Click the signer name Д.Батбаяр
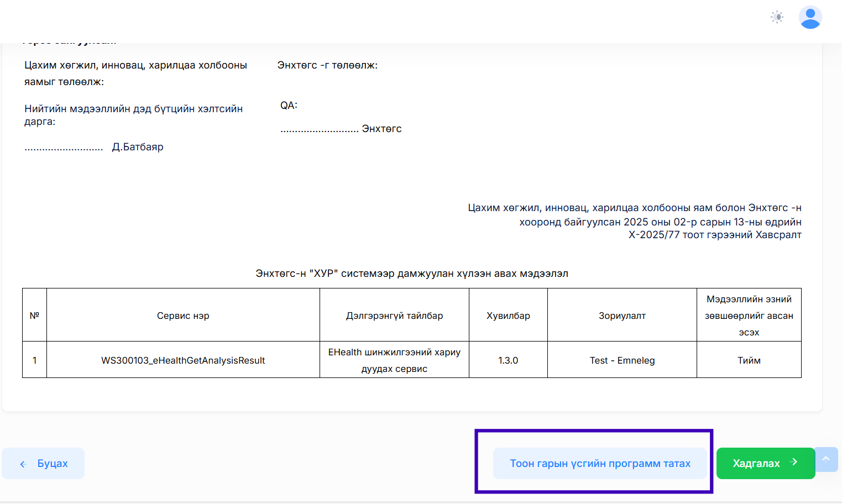The width and height of the screenshot is (842, 504). pos(138,147)
